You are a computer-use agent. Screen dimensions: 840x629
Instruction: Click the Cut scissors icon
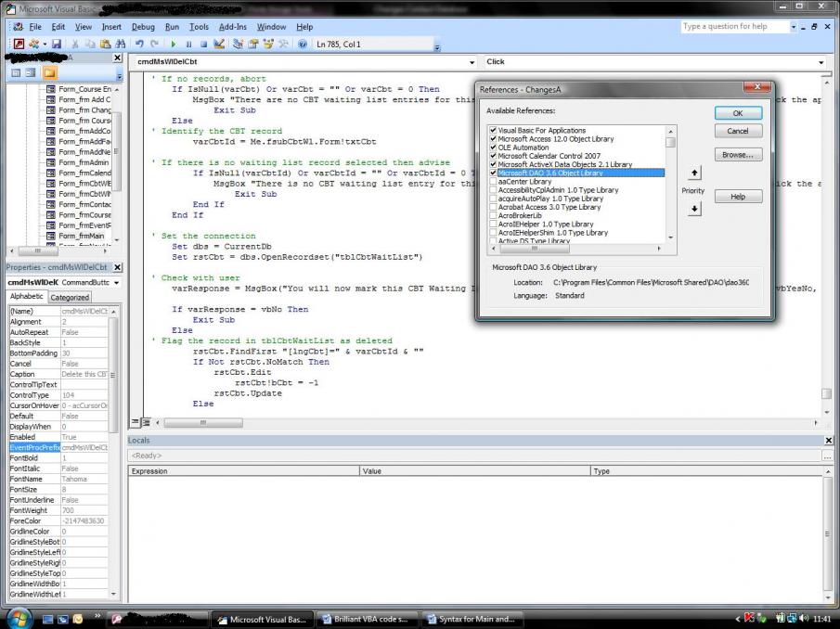tap(75, 44)
